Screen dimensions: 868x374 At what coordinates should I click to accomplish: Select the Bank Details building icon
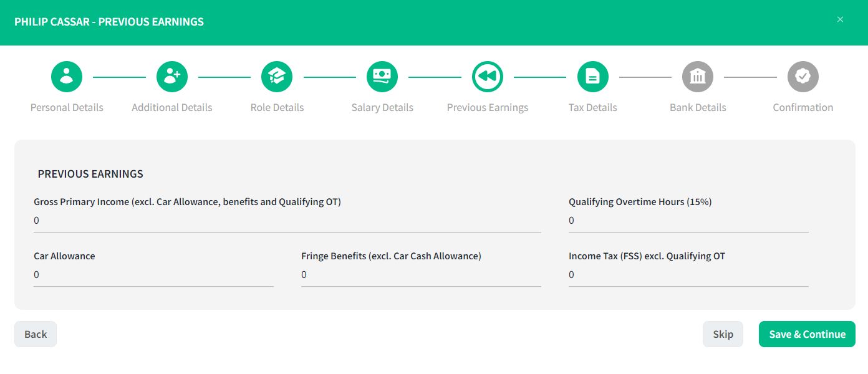pos(698,77)
